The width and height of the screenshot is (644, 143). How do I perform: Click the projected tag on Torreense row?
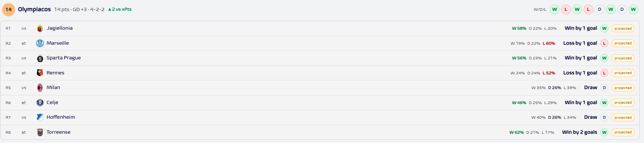(x=623, y=132)
